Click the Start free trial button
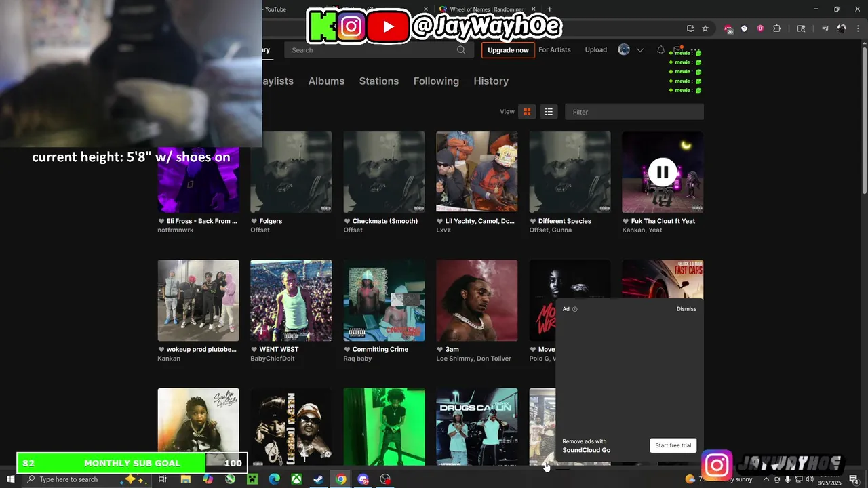Screen dimensions: 868x488 (x=673, y=445)
